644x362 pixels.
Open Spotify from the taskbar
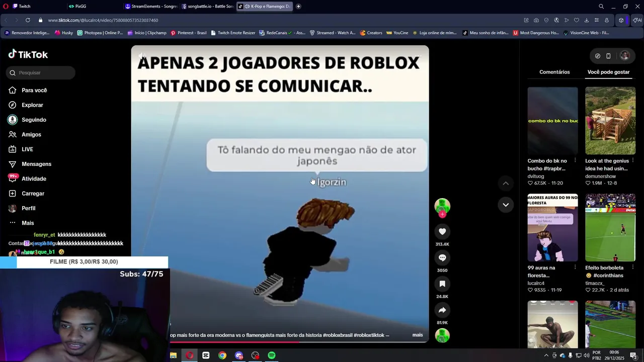pyautogui.click(x=272, y=355)
